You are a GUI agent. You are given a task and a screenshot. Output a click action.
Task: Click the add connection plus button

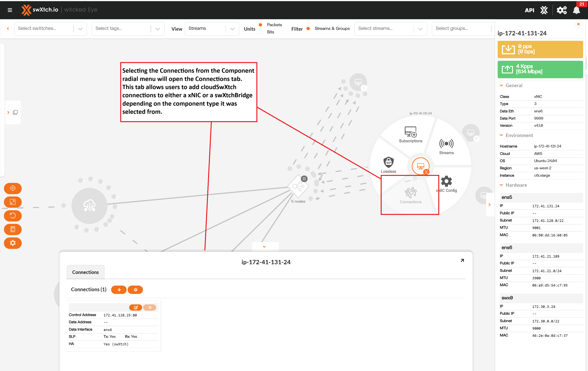pos(119,290)
